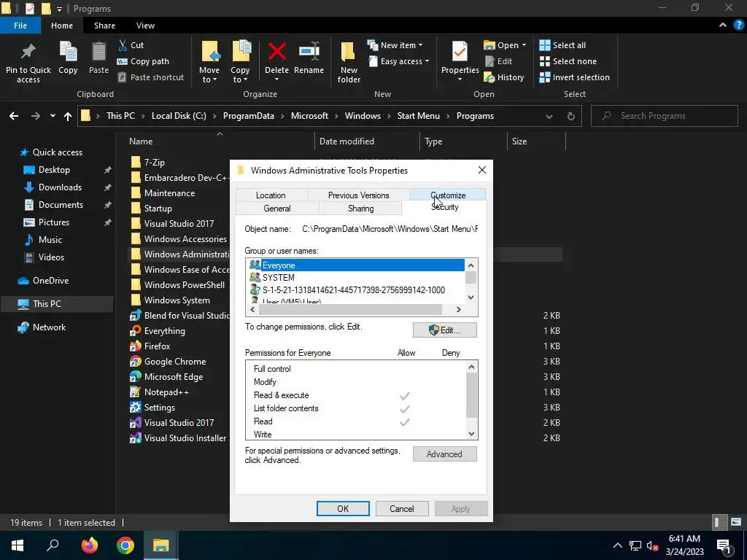Confirm the Properties dialog with OK
This screenshot has width=747, height=560.
[343, 508]
